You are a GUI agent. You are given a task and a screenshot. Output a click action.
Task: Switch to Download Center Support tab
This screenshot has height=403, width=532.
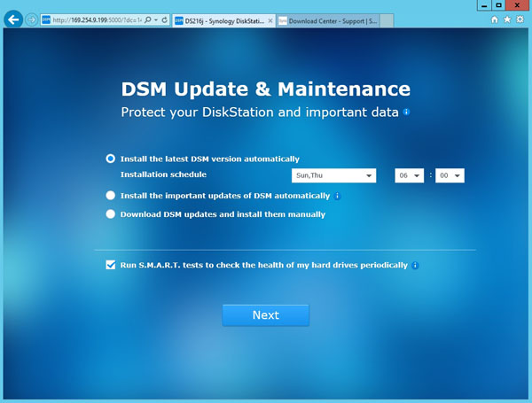click(328, 21)
